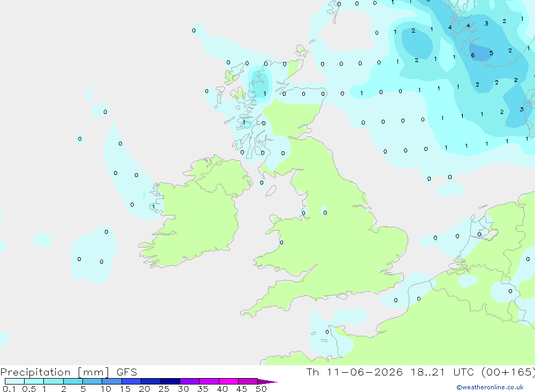This screenshot has height=392, width=535.
Task: Click the '18..21 UTC' time range text
Action: [444, 372]
